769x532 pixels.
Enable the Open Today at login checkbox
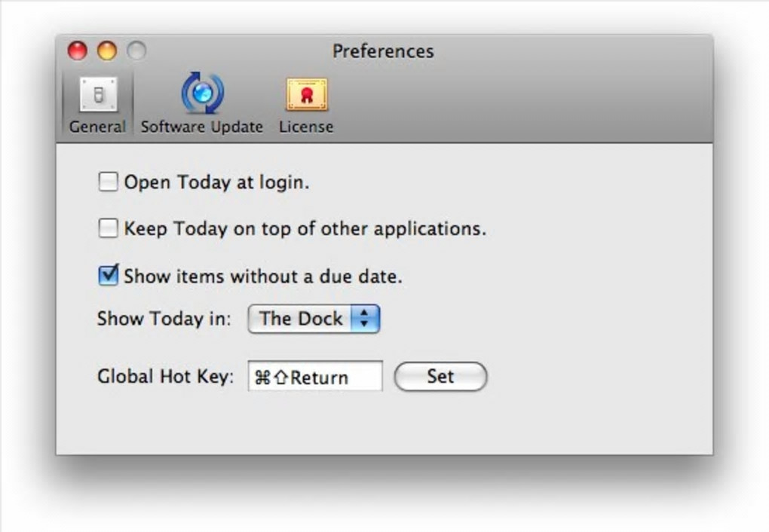click(x=109, y=182)
